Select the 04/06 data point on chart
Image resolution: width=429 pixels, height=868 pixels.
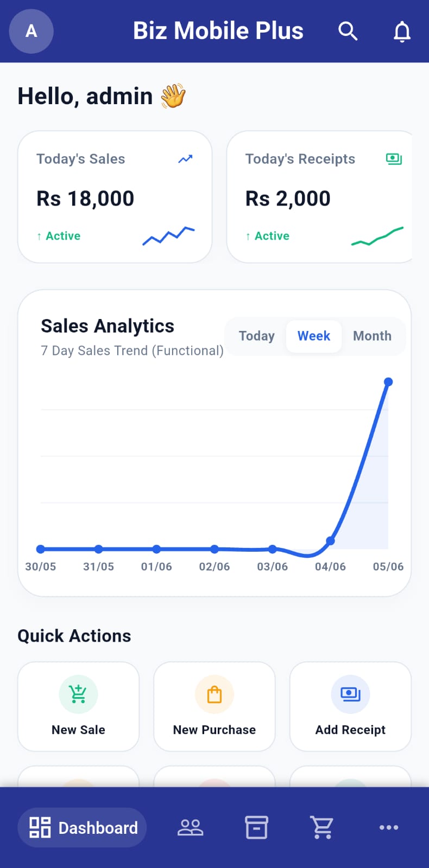(x=330, y=541)
